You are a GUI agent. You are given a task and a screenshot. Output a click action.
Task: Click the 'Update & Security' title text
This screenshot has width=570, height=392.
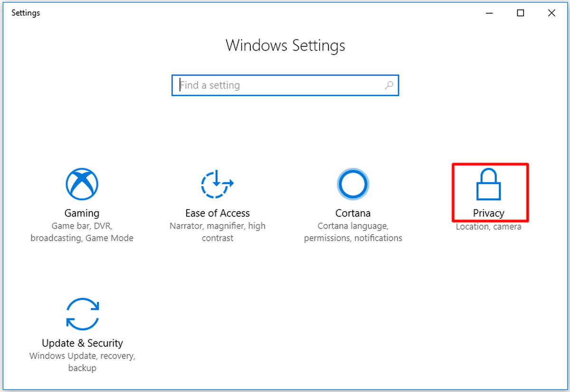(82, 343)
